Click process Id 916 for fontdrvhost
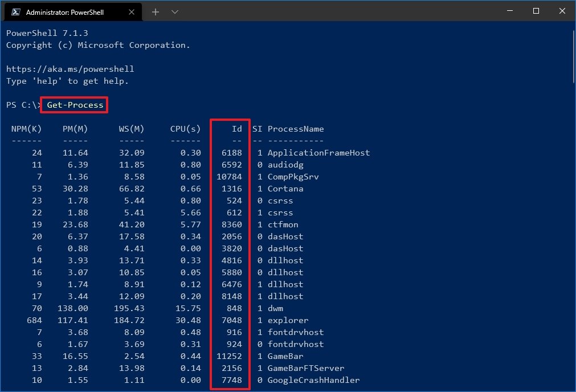The height and width of the screenshot is (392, 576). pyautogui.click(x=234, y=332)
